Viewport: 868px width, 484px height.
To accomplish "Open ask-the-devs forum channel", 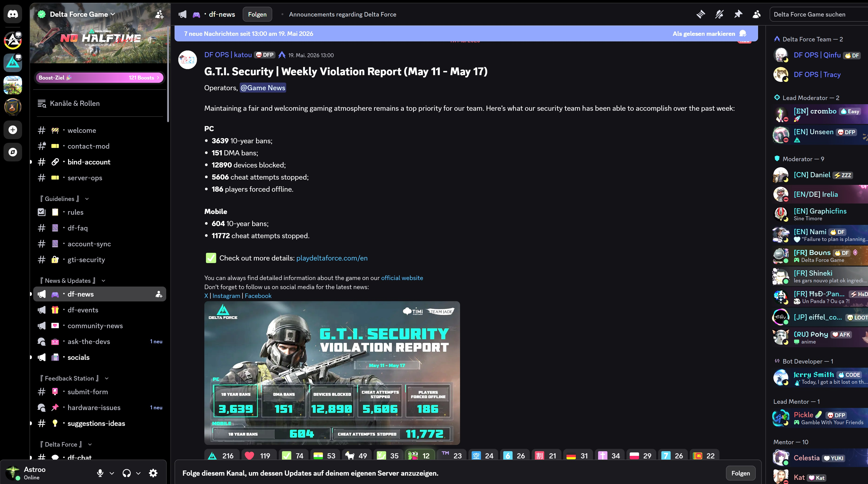I will click(x=100, y=342).
